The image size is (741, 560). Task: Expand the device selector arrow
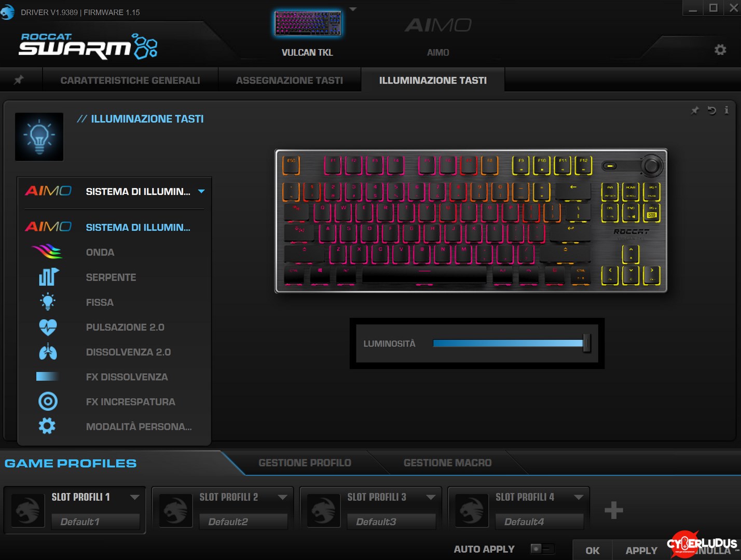[353, 9]
